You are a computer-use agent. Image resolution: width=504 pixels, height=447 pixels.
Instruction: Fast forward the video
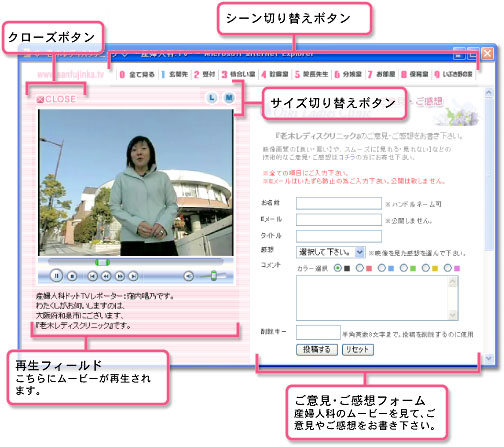pyautogui.click(x=120, y=276)
